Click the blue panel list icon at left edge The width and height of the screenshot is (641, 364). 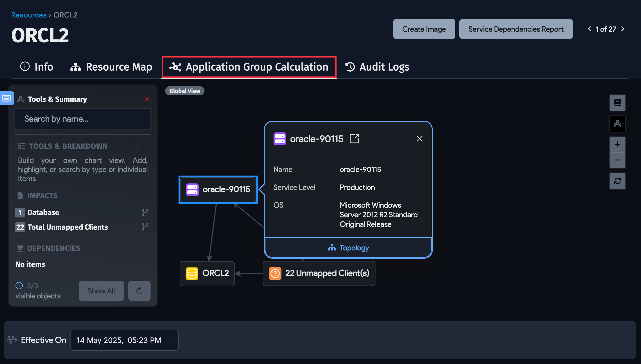click(7, 98)
